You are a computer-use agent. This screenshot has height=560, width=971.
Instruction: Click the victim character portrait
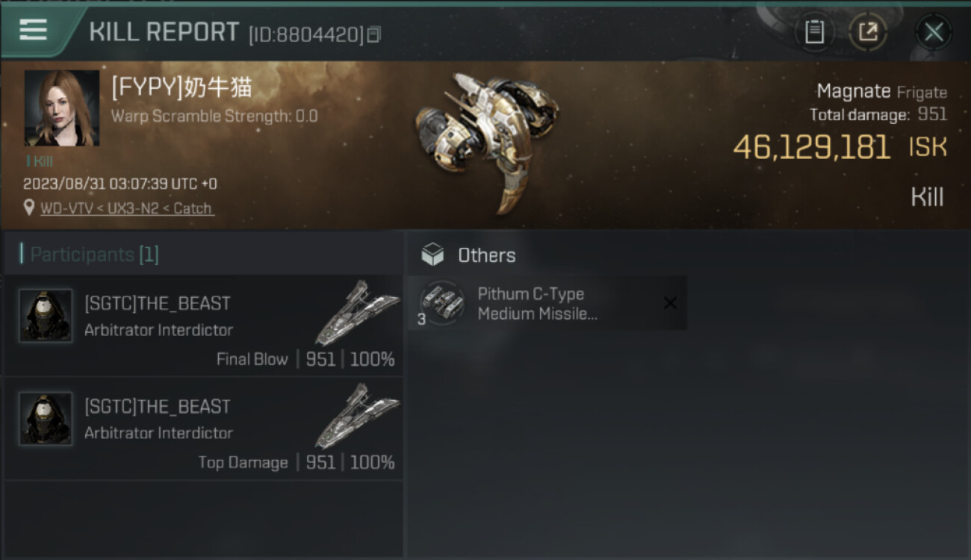[x=62, y=108]
